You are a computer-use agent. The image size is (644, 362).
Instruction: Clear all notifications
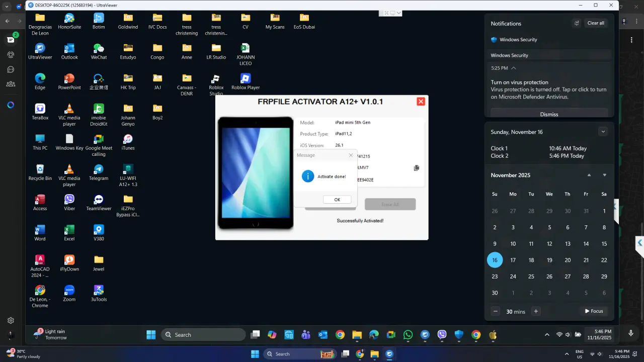596,23
